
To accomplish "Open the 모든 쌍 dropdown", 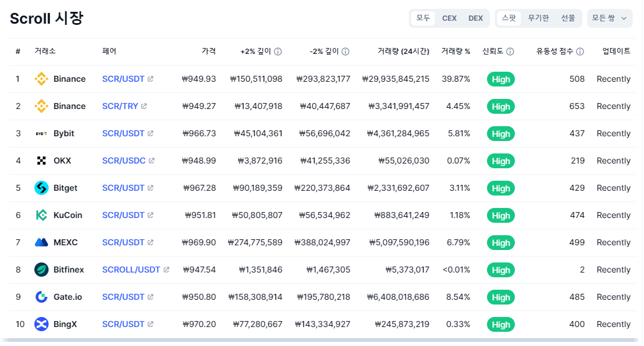I will (x=610, y=18).
